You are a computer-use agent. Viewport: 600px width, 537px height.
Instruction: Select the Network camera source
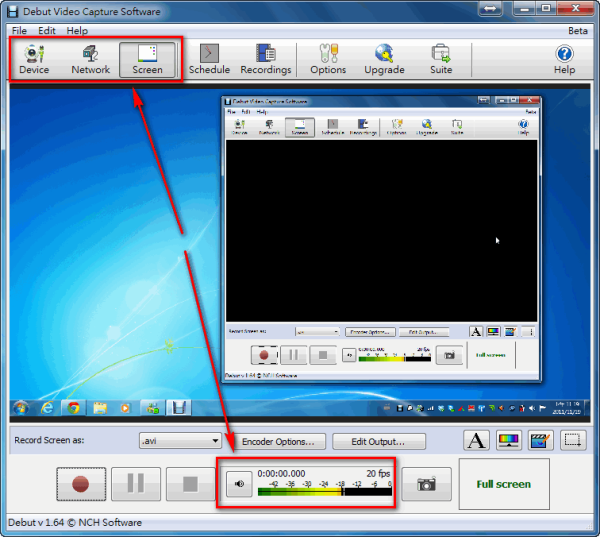coord(91,59)
